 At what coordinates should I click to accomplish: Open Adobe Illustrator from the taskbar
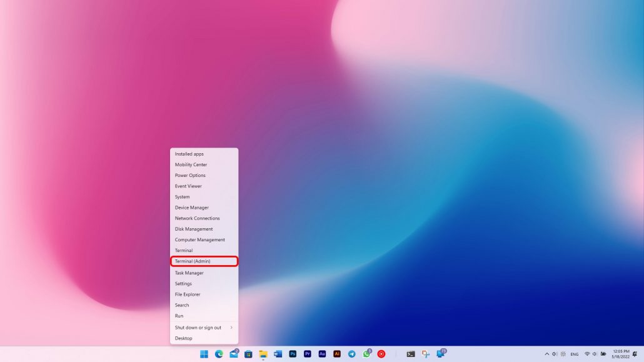point(337,354)
